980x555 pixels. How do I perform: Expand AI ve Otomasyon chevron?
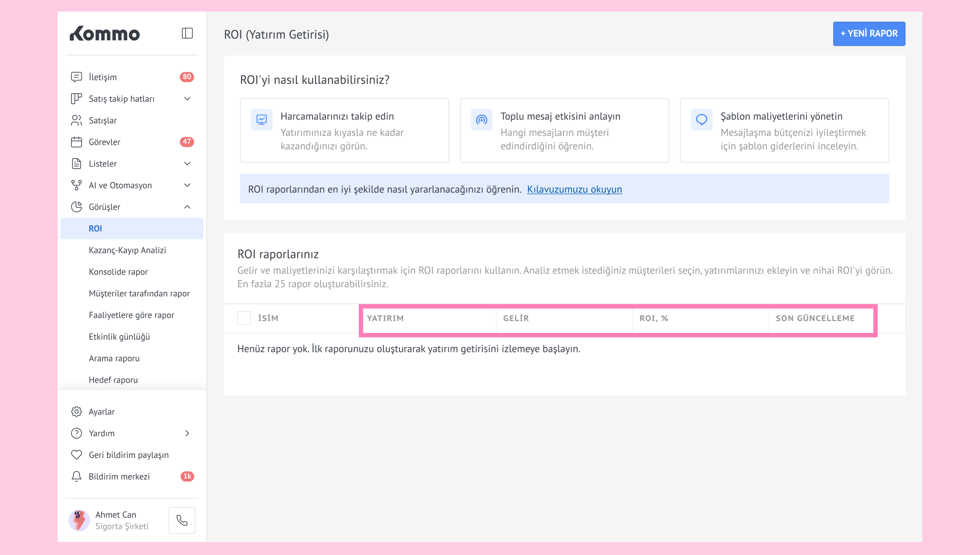(x=187, y=185)
